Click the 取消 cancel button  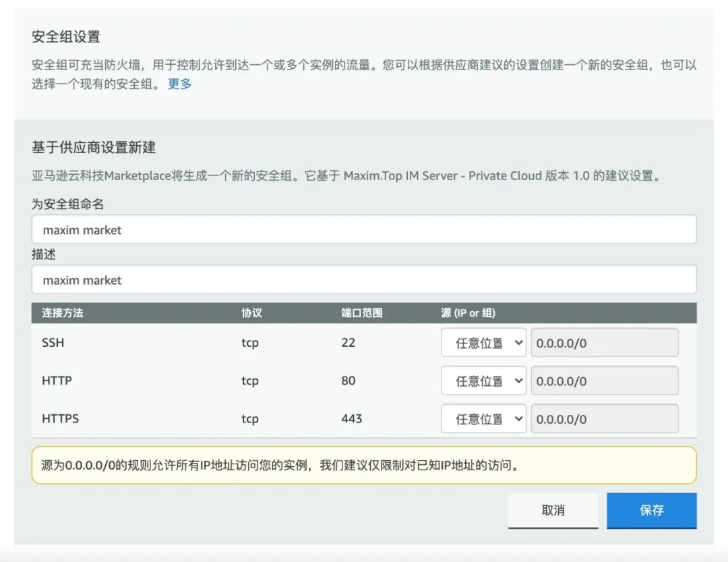point(553,511)
